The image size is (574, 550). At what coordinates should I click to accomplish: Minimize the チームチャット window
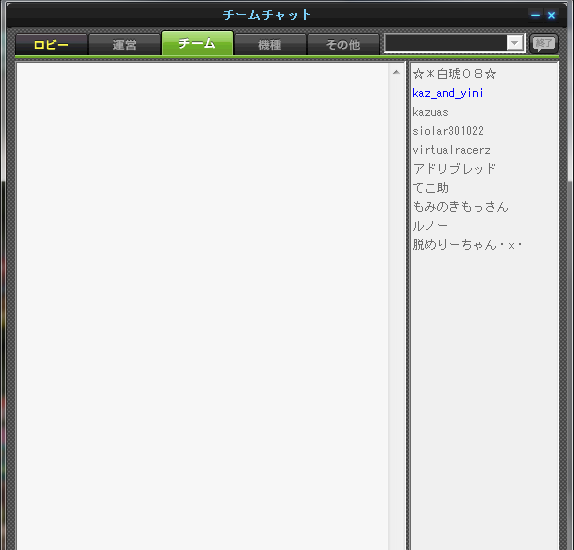point(535,15)
